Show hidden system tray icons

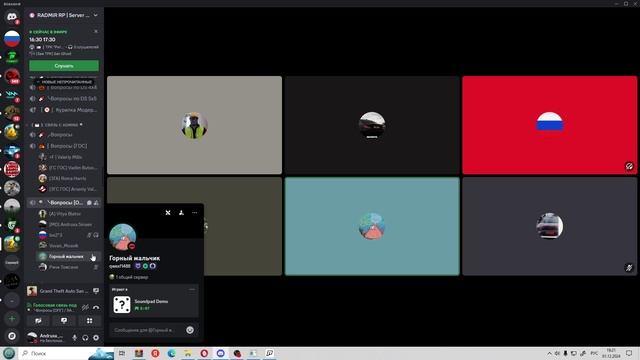point(549,353)
